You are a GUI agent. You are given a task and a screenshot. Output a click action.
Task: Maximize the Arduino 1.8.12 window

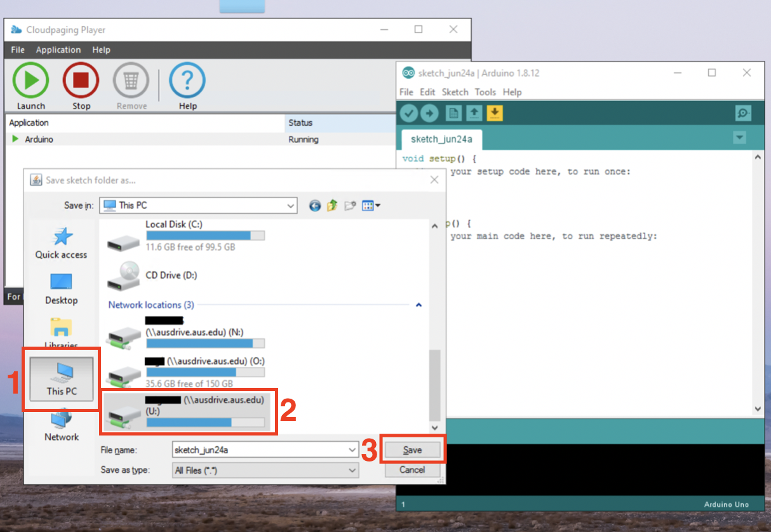point(712,73)
